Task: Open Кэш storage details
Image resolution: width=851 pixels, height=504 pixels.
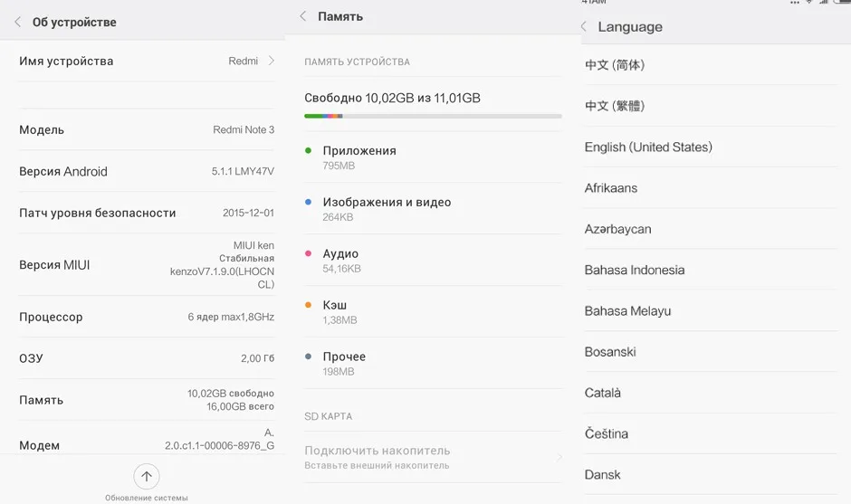Action: [433, 312]
